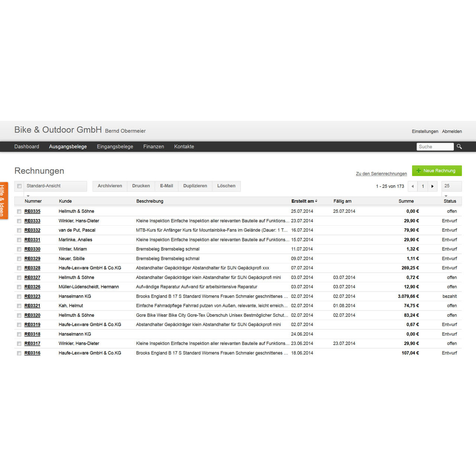The width and height of the screenshot is (476, 476).
Task: Click the bezahlt status cell
Action: pyautogui.click(x=450, y=296)
